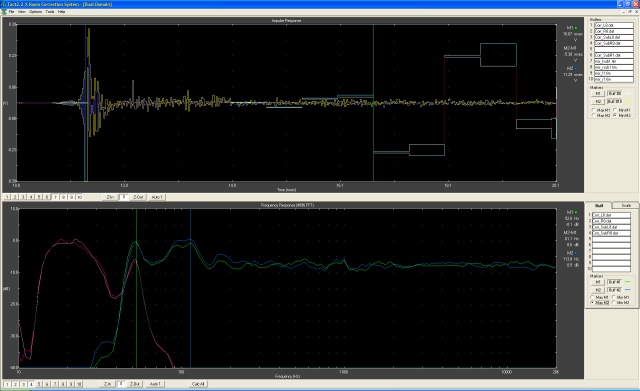The image size is (640, 391).
Task: Click Z-Out under the Frequency Response graph
Action: 135,384
